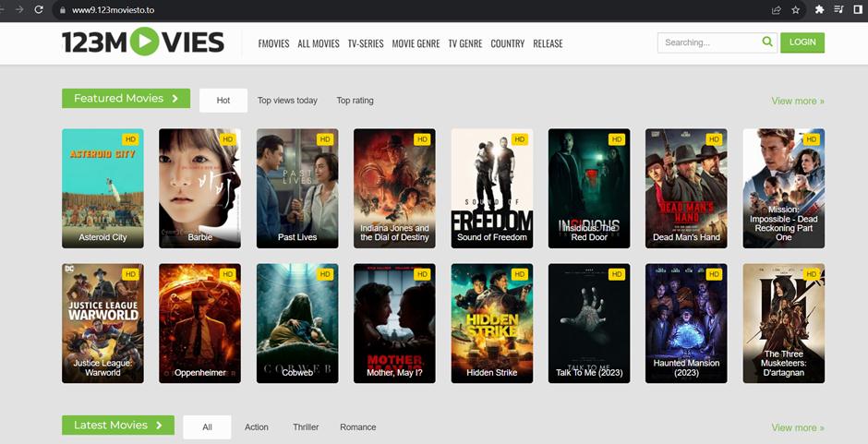
Task: Expand the RELEASE menu
Action: 548,43
